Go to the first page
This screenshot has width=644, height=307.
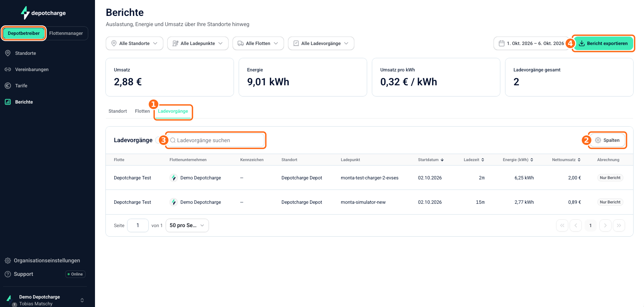[562, 225]
